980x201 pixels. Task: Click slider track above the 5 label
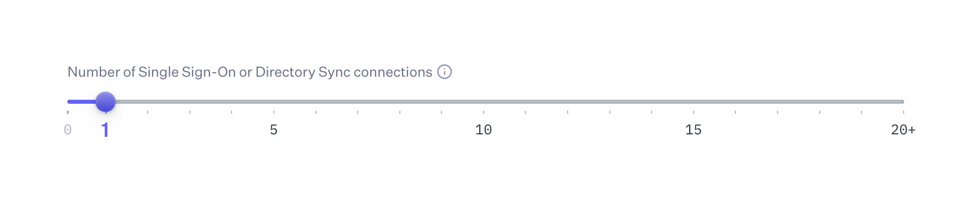pyautogui.click(x=274, y=102)
